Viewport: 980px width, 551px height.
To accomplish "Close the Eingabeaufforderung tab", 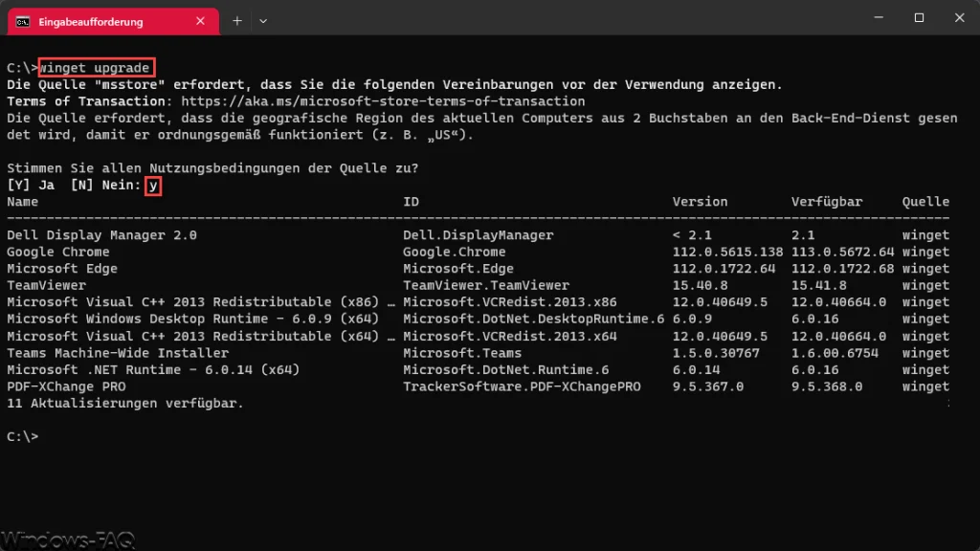I will pyautogui.click(x=200, y=21).
